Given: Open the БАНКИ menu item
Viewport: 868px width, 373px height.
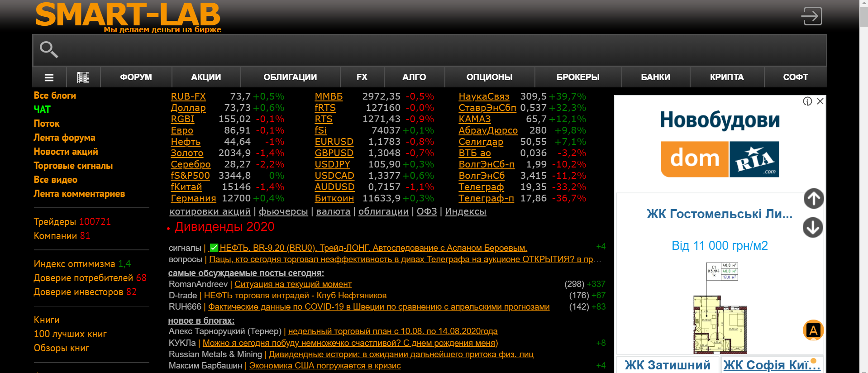Looking at the screenshot, I should tap(656, 77).
